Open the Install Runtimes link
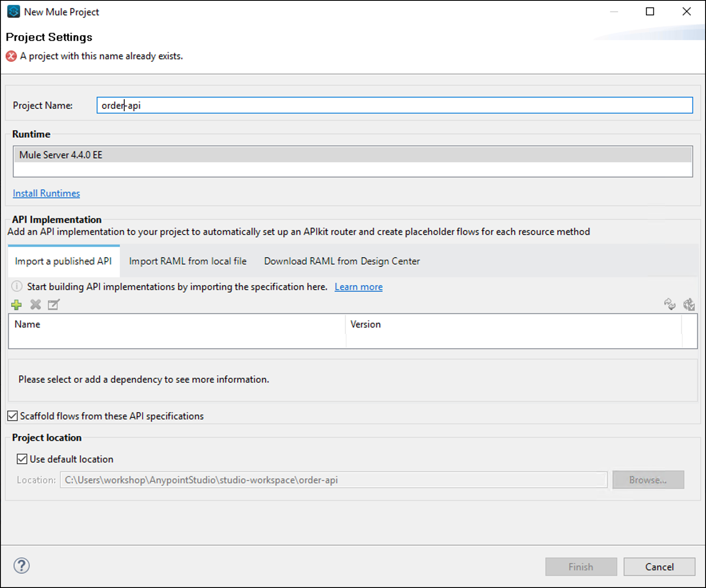This screenshot has width=706, height=588. point(46,193)
